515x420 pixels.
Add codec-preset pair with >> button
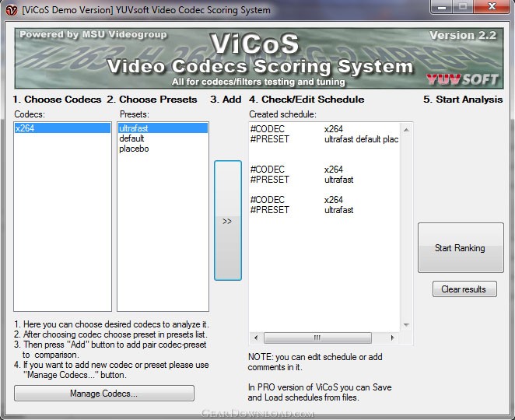pyautogui.click(x=228, y=221)
